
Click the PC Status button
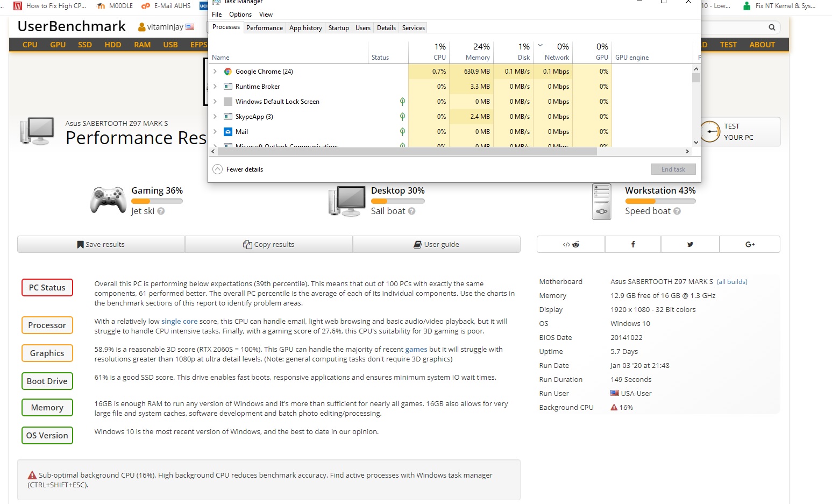[47, 288]
